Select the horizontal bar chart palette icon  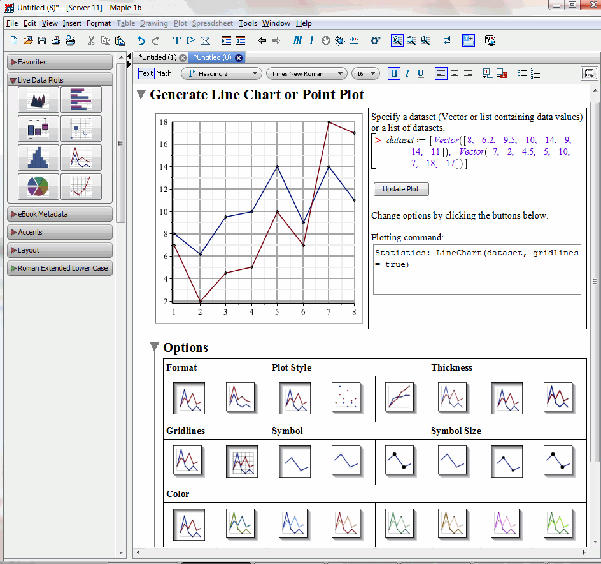click(80, 100)
